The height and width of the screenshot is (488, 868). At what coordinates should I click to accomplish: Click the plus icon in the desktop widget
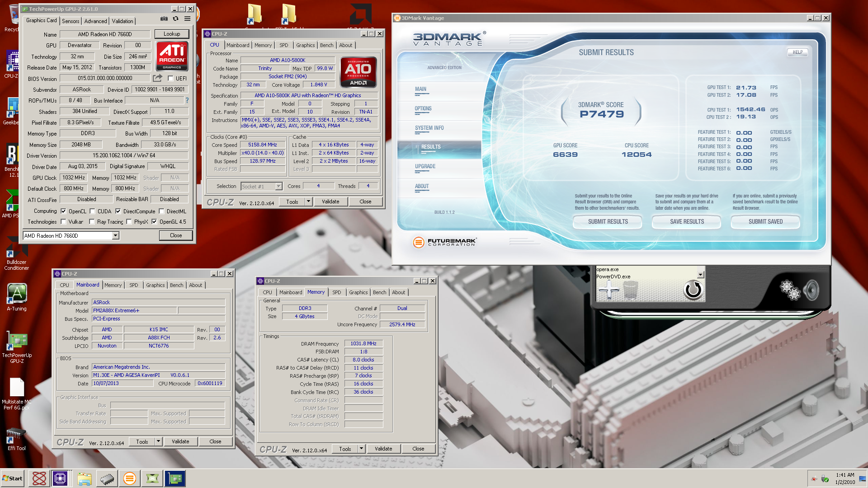[609, 290]
